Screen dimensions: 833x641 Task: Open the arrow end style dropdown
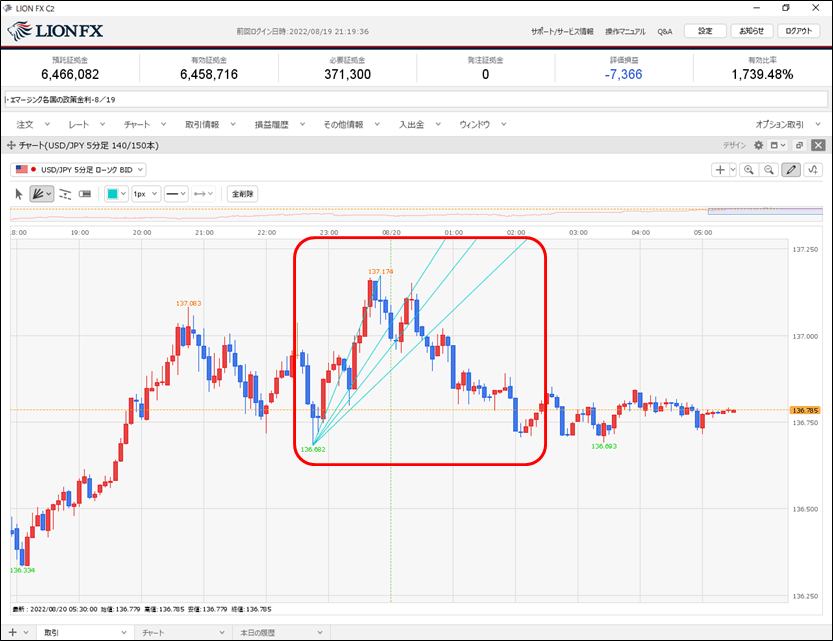(203, 194)
